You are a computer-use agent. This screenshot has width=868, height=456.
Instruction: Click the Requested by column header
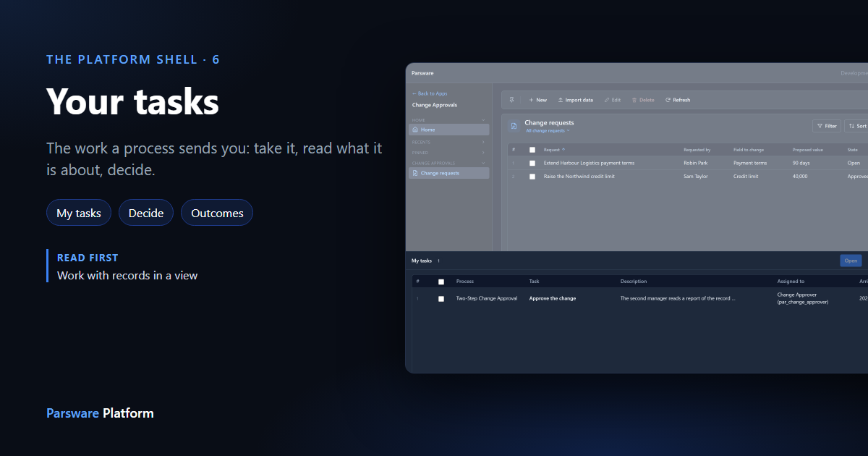coord(697,150)
